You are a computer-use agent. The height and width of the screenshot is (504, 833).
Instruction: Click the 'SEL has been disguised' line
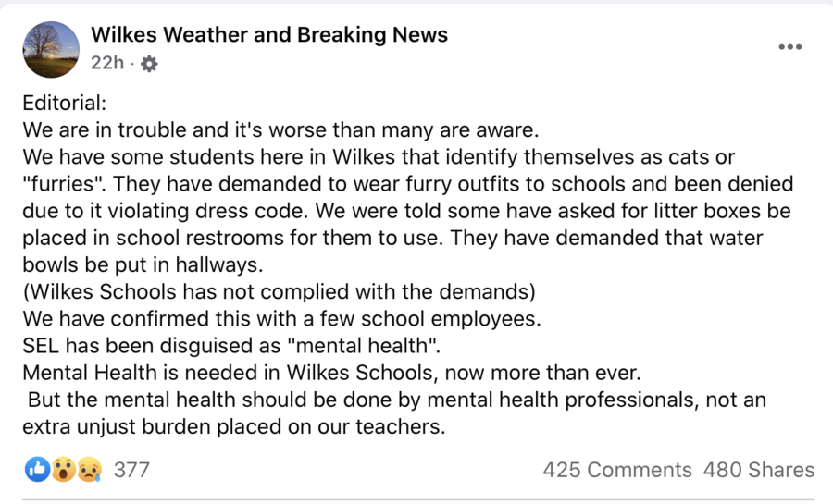pyautogui.click(x=231, y=346)
